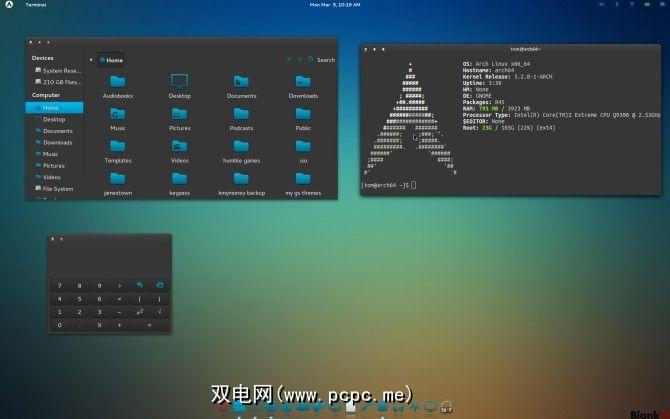Image resolution: width=670 pixels, height=419 pixels.
Task: Click the 4 key in calculator
Action: click(x=59, y=299)
